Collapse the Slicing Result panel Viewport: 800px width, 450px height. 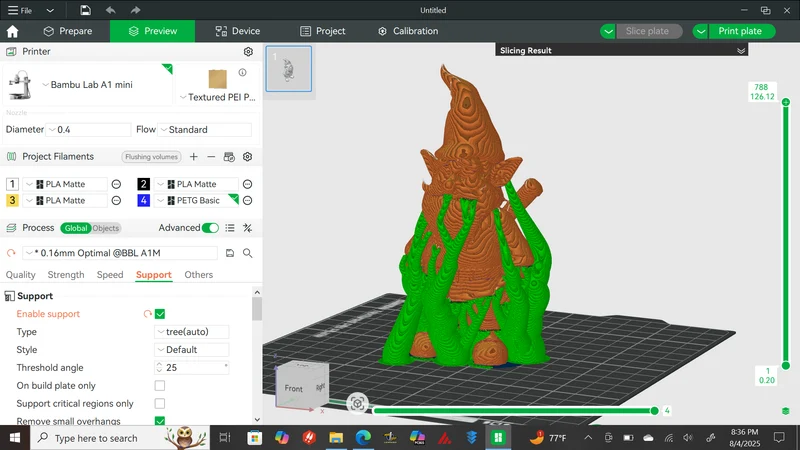coord(741,51)
